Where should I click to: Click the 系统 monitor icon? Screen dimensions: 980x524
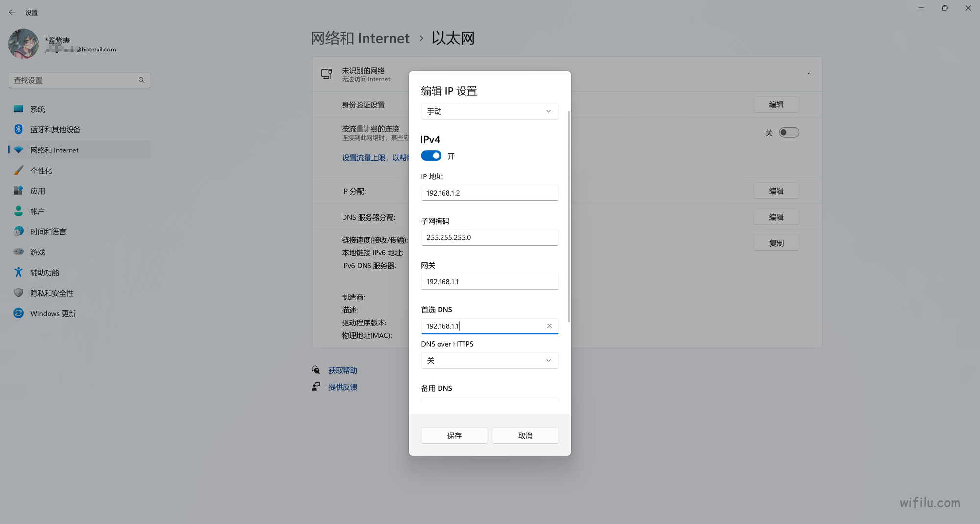[19, 109]
